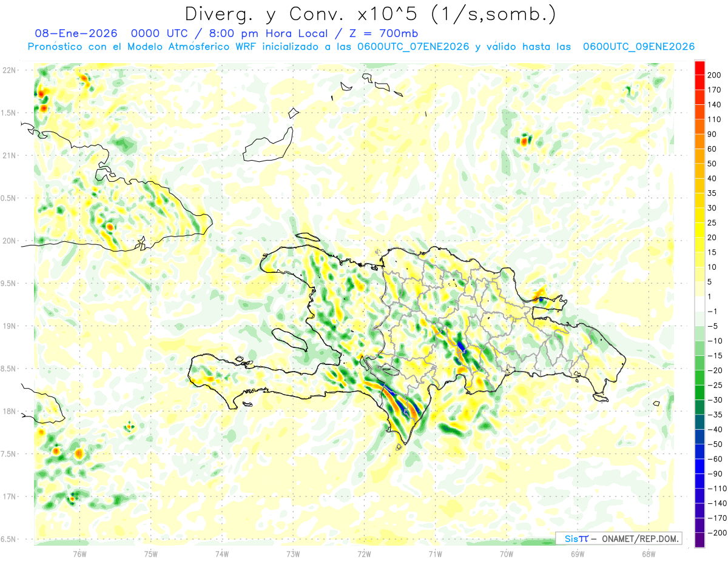Click the legend value '25'
This screenshot has width=728, height=562.
click(713, 222)
